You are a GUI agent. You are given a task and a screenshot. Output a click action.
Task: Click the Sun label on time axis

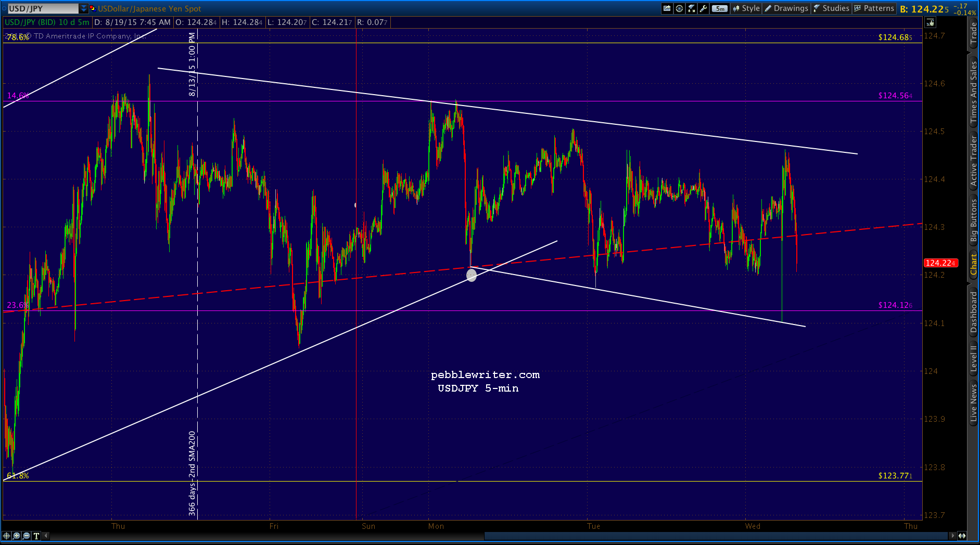(x=368, y=526)
